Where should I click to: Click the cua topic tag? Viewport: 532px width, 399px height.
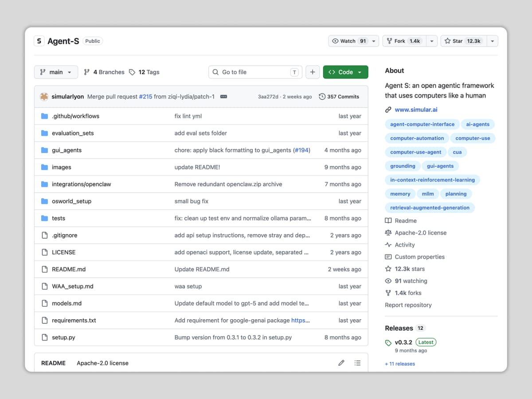[x=457, y=152]
